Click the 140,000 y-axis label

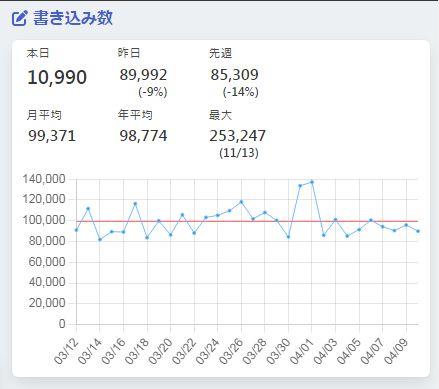44,179
